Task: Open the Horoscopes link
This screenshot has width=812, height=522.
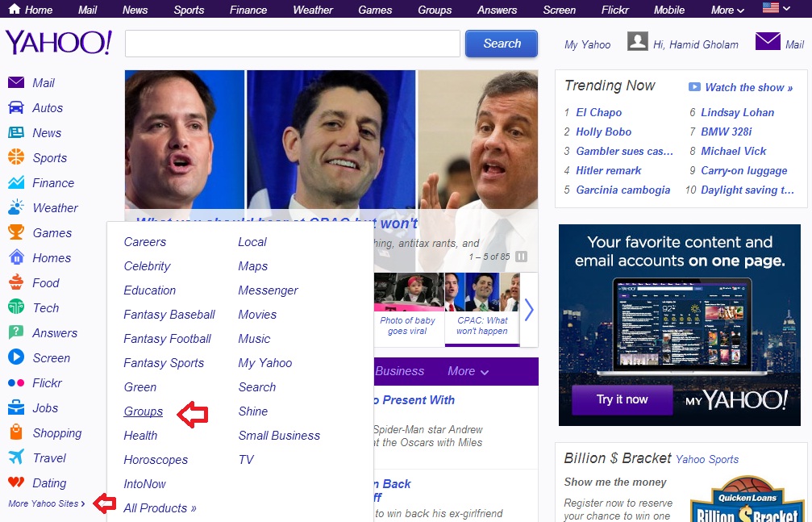Action: click(x=156, y=460)
